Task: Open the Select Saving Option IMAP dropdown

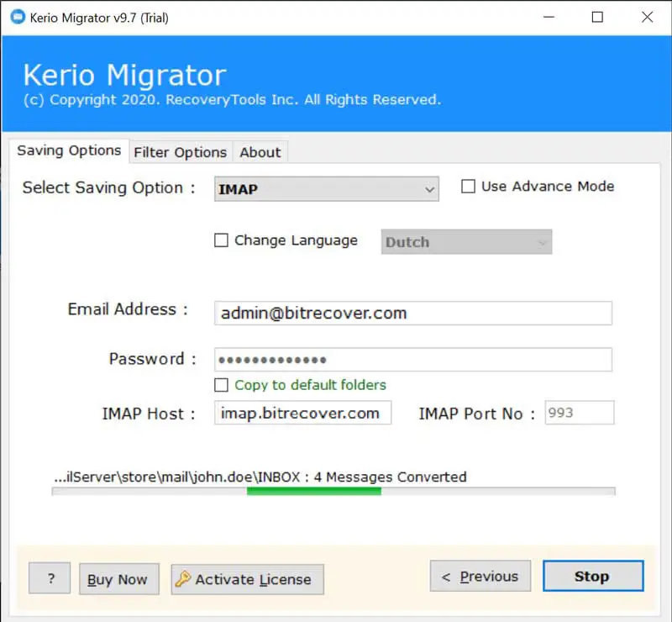Action: [327, 189]
